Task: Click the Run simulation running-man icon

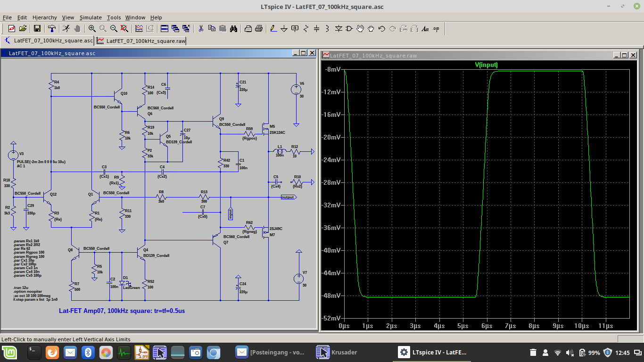Action: (66, 29)
